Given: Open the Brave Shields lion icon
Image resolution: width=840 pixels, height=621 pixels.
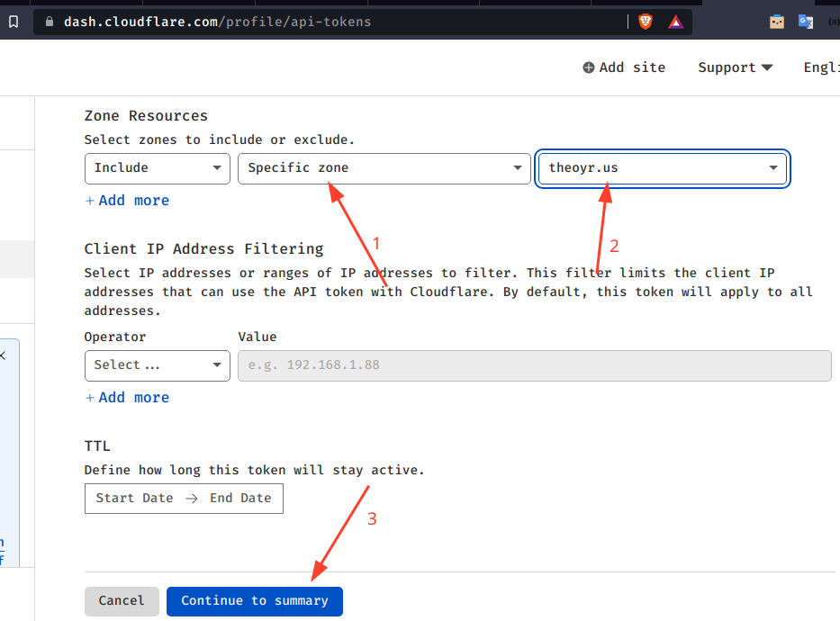Looking at the screenshot, I should pos(646,22).
